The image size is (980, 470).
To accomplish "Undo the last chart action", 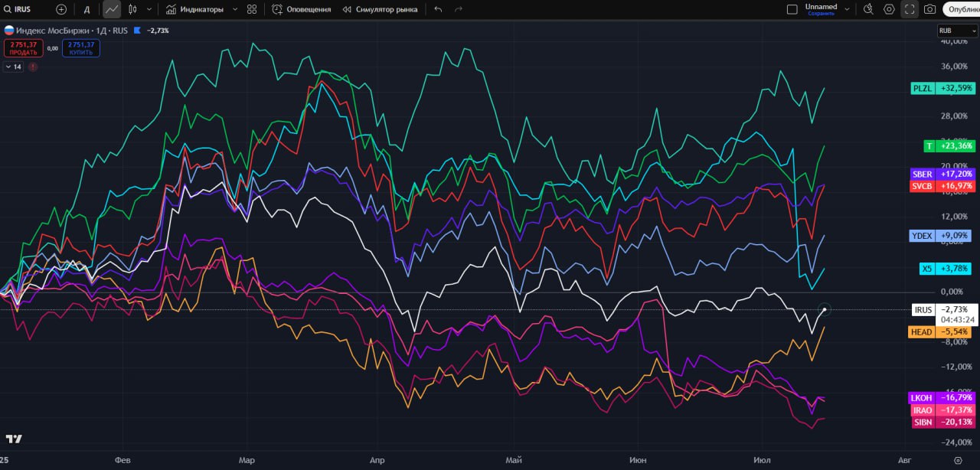I will pyautogui.click(x=438, y=9).
